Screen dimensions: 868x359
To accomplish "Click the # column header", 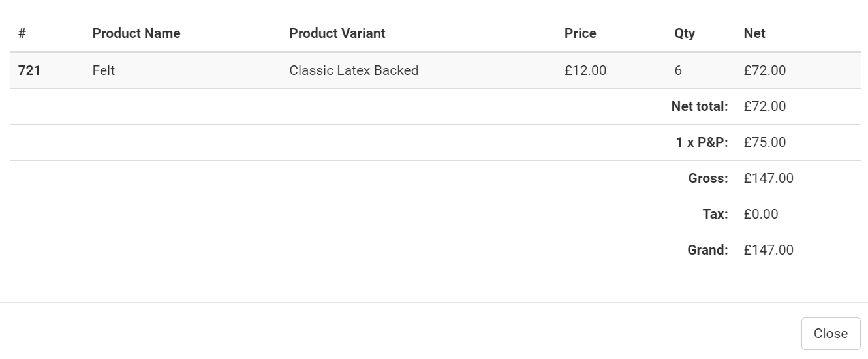I will point(22,33).
